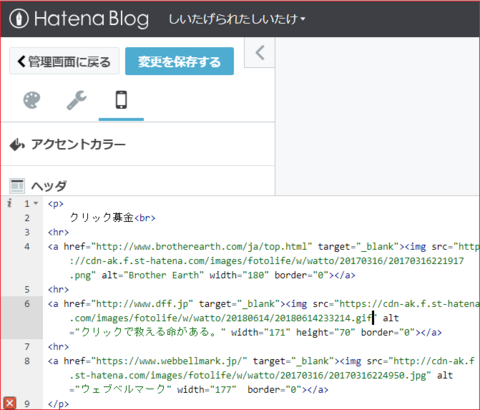The image size is (480, 410).
Task: Open the blog name dropdown しいたげられたしいたけ
Action: click(237, 19)
